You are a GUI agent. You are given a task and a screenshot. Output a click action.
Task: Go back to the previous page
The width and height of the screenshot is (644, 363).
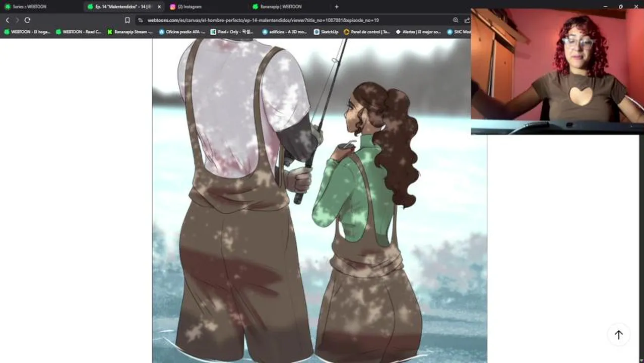[7, 20]
